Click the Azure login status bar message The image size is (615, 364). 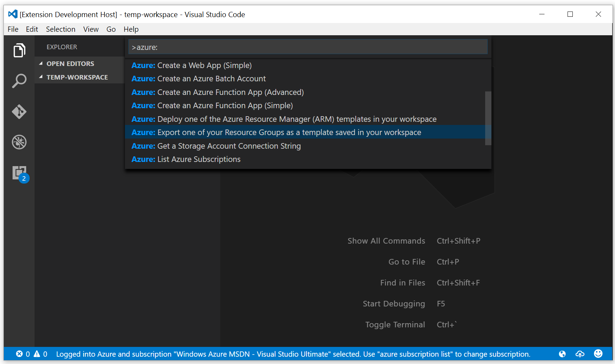pos(293,354)
